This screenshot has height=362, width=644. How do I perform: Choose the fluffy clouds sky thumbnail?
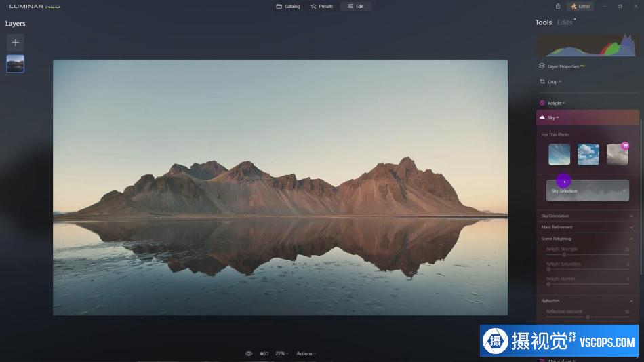point(588,155)
